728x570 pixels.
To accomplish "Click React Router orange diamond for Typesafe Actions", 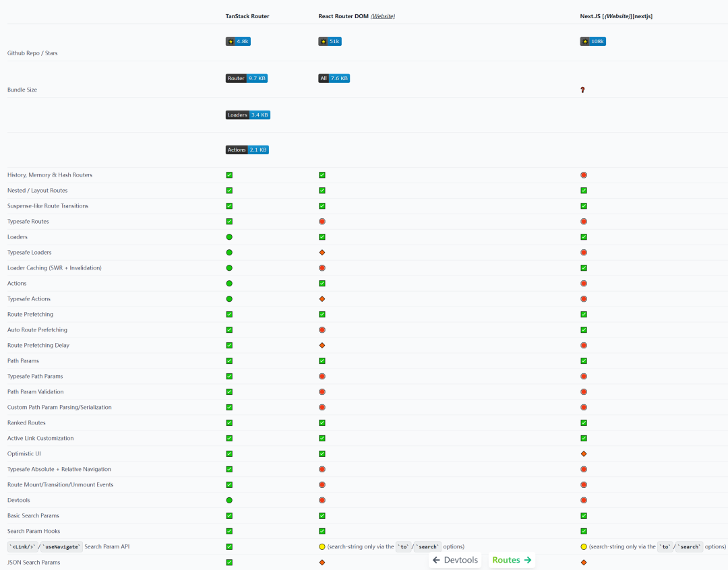I will 322,299.
